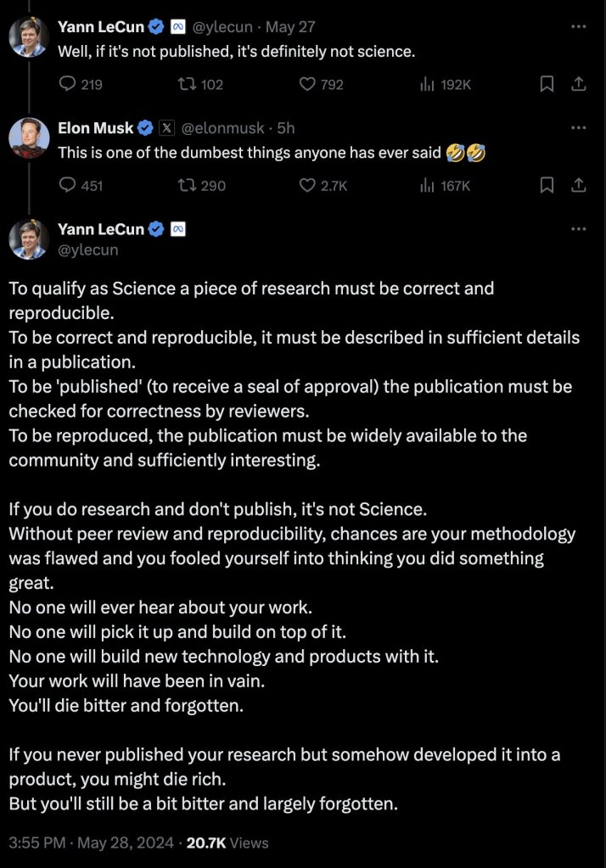Reply to Elon Musk's tweet
606x868 pixels.
pos(68,185)
